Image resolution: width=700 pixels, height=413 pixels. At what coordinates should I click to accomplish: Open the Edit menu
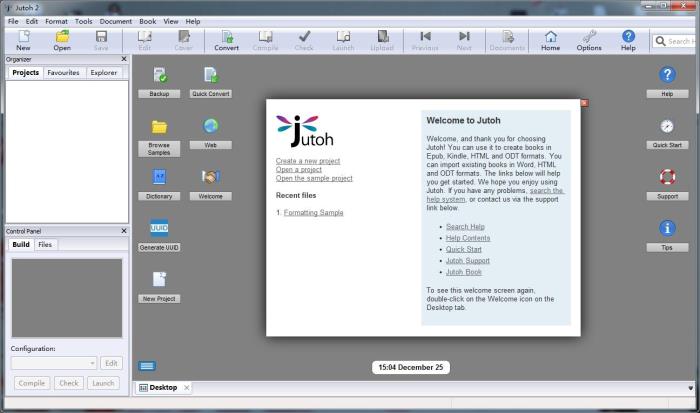pos(31,21)
